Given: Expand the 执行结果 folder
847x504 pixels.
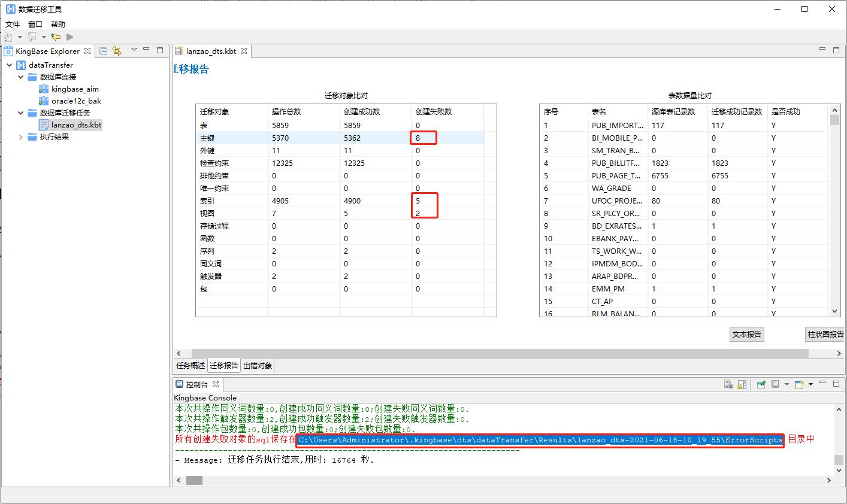Looking at the screenshot, I should point(21,136).
